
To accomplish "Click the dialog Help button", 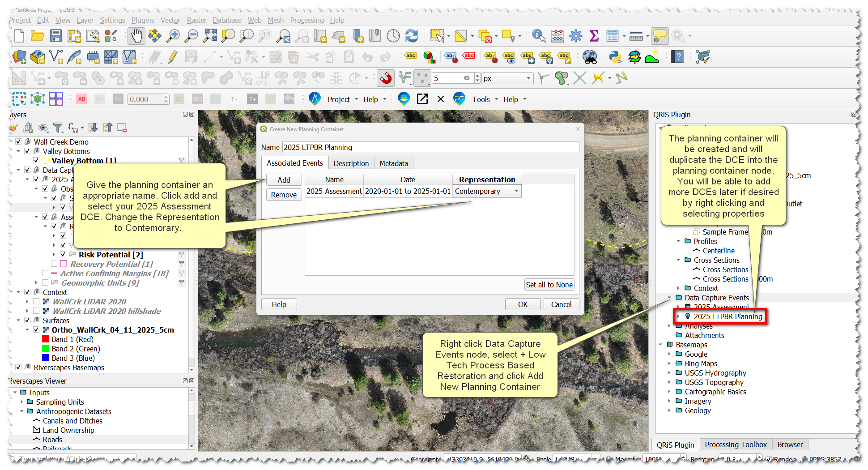I will click(x=279, y=304).
